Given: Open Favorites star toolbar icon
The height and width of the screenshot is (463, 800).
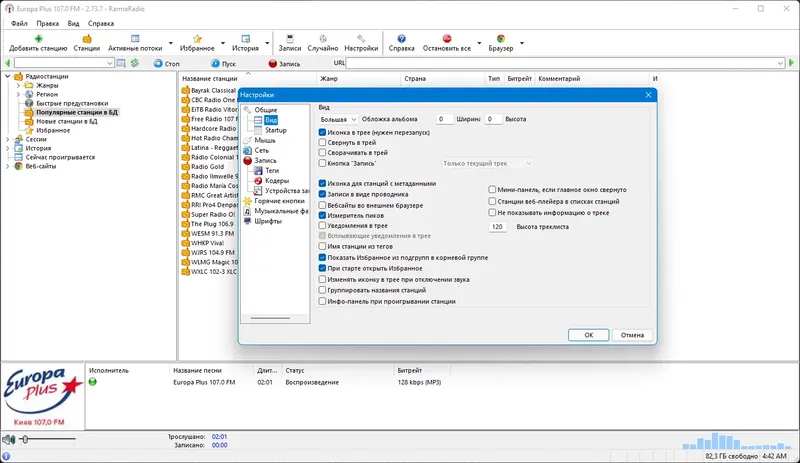Looking at the screenshot, I should 197,39.
